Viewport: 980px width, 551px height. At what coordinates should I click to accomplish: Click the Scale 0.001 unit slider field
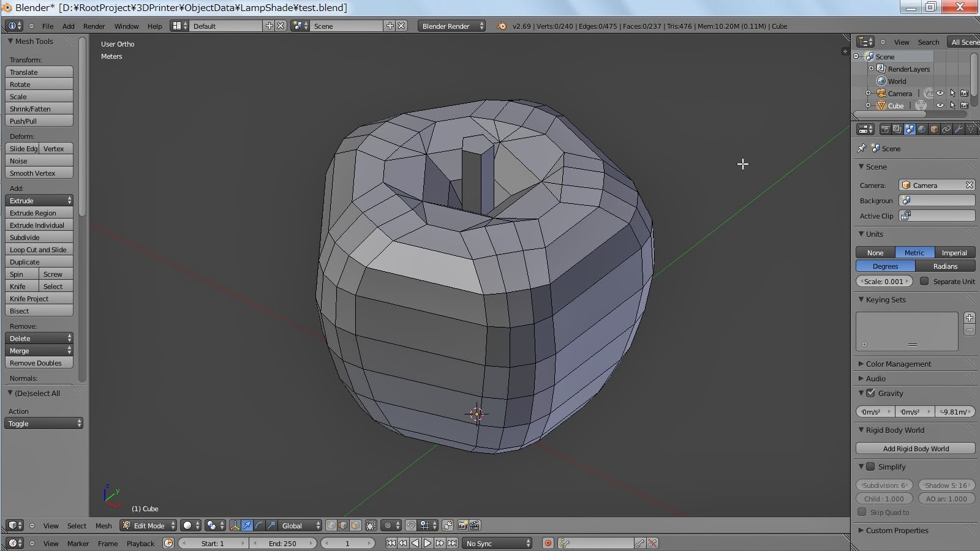(x=883, y=282)
